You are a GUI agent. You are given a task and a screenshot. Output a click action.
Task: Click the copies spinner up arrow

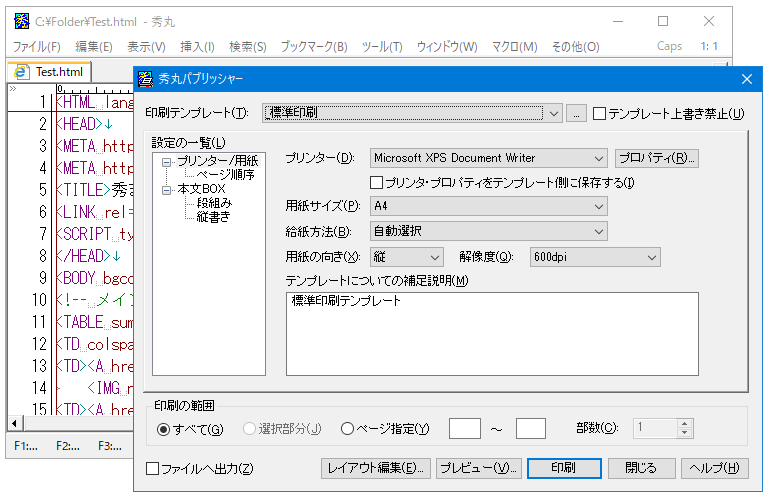pyautogui.click(x=684, y=423)
